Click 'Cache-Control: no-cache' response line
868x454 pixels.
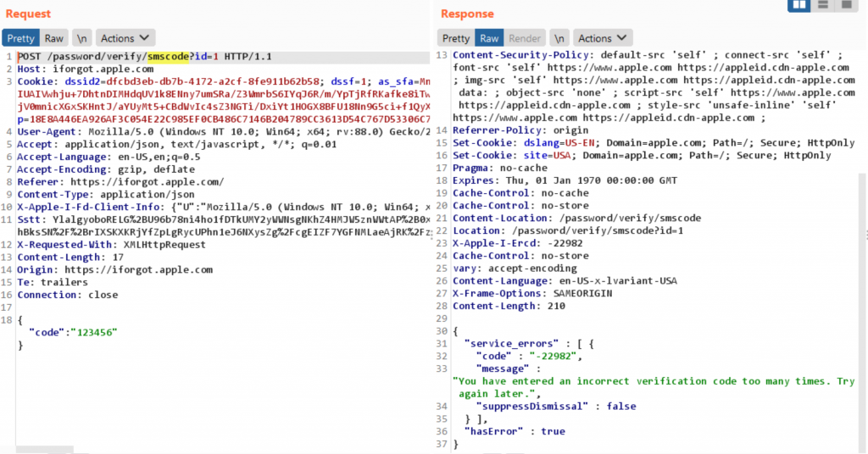pos(520,193)
